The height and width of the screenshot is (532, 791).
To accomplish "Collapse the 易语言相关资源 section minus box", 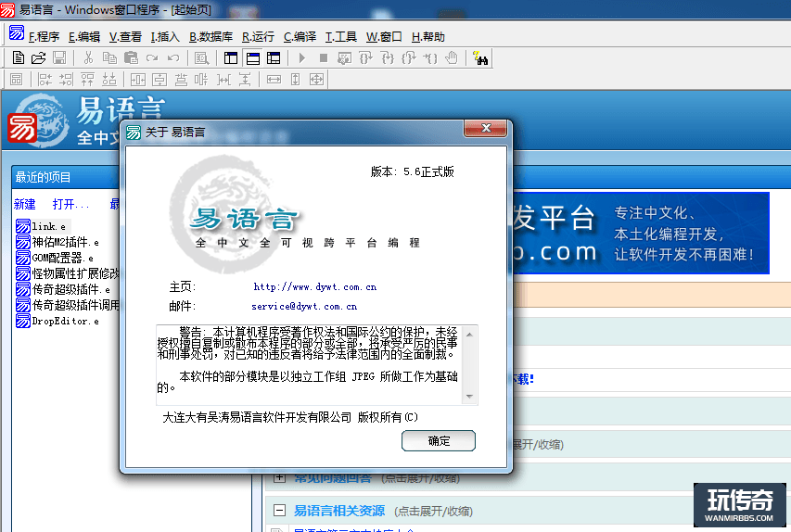I will coord(279,510).
